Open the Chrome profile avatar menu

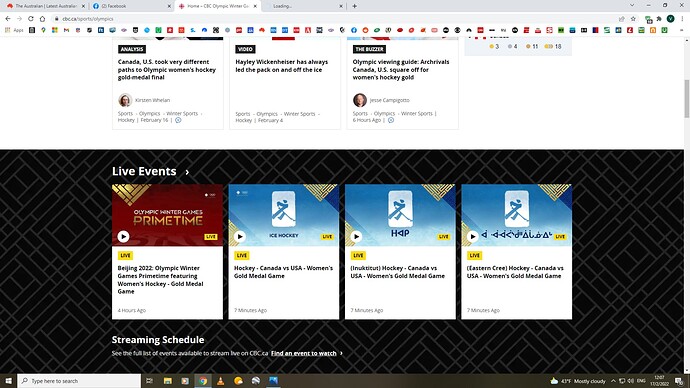click(670, 18)
